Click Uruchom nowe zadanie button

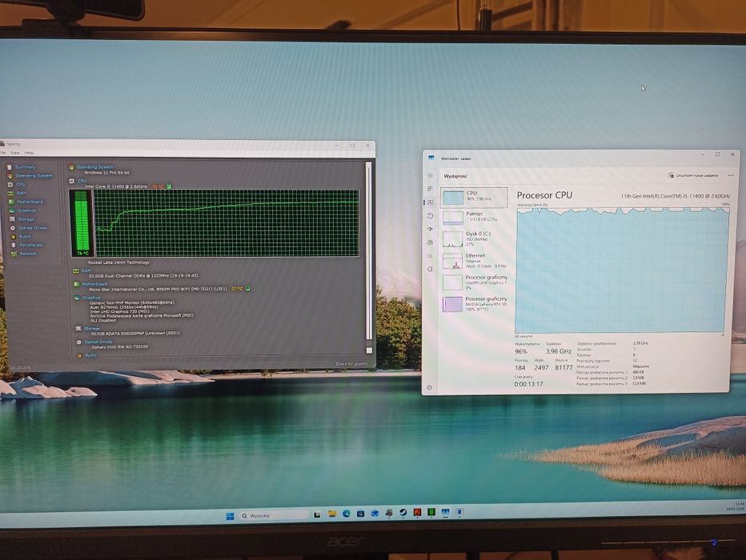click(x=693, y=175)
